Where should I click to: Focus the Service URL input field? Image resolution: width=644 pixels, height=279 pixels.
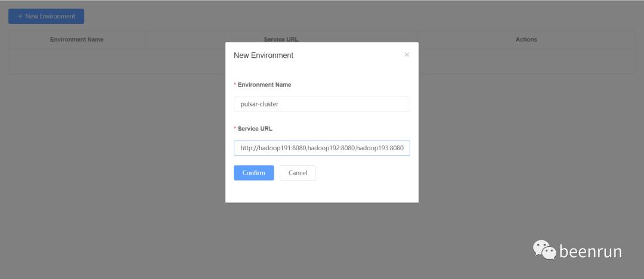pos(321,147)
